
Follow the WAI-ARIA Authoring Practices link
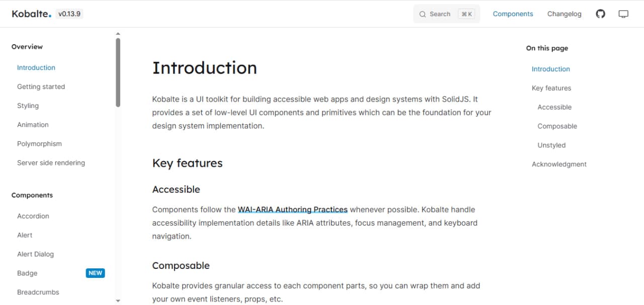293,210
